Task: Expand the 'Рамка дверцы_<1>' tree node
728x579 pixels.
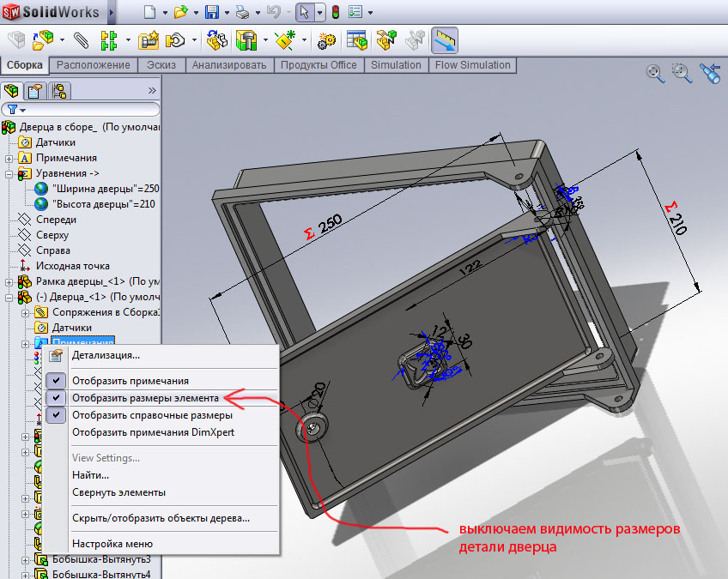Action: click(9, 282)
